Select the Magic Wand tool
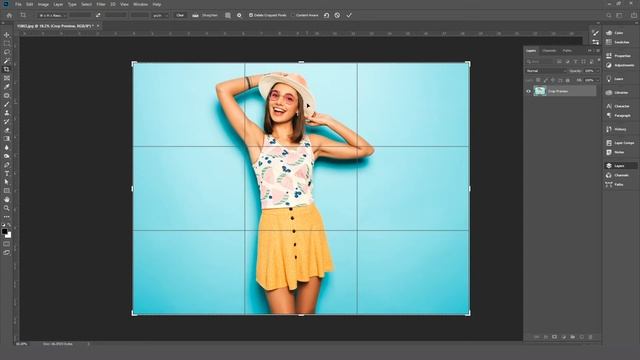This screenshot has width=640, height=360. tap(7, 61)
